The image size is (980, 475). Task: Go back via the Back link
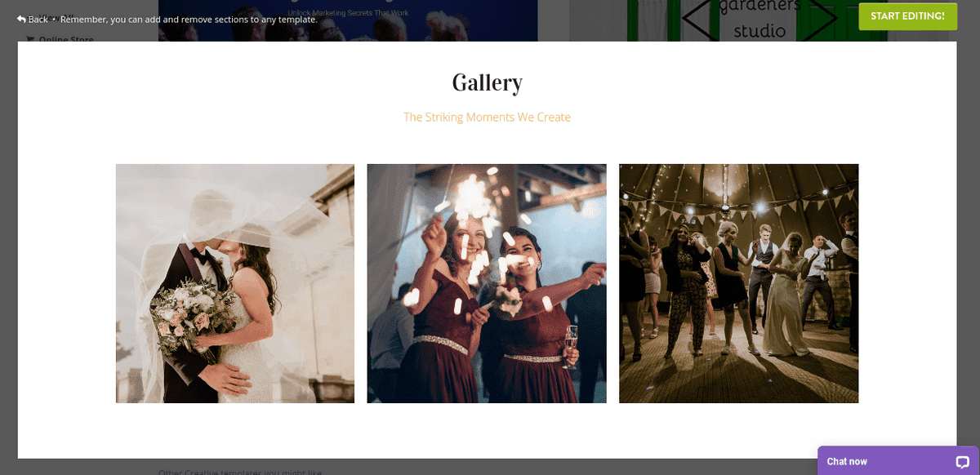[33, 19]
